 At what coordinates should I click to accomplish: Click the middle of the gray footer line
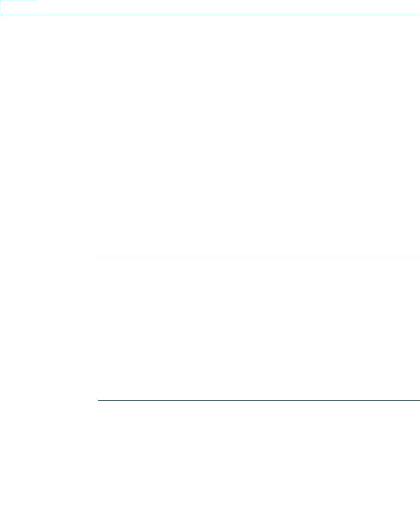[x=210, y=518]
